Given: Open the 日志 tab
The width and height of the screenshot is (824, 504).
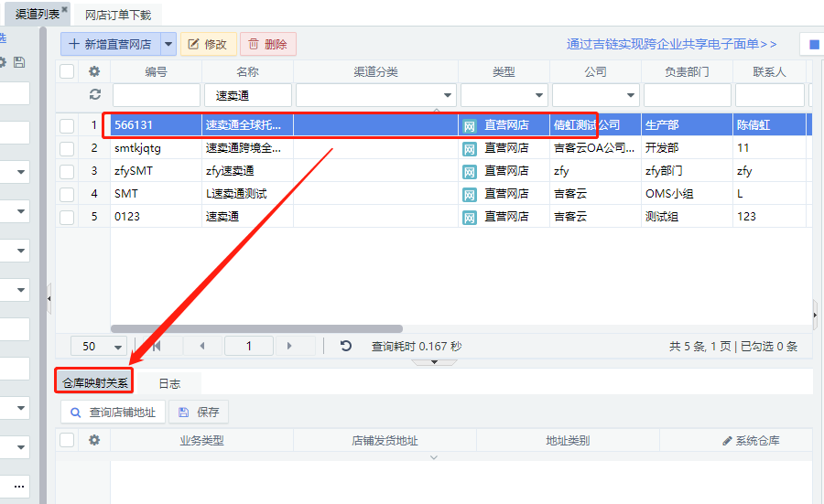Looking at the screenshot, I should 169,384.
